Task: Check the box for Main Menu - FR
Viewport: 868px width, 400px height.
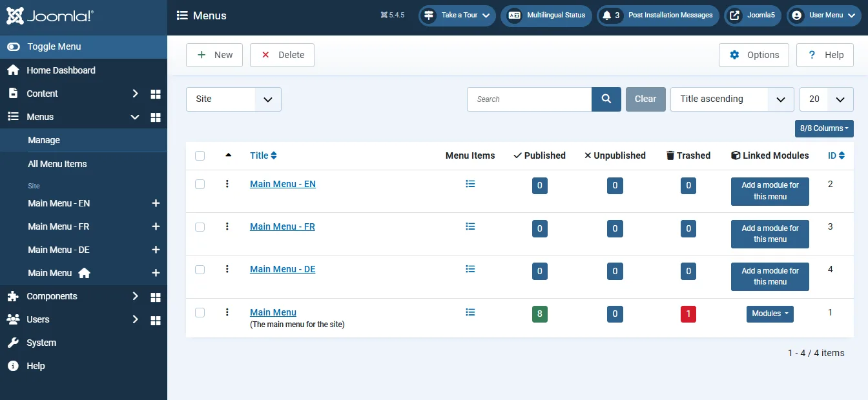Action: (200, 226)
